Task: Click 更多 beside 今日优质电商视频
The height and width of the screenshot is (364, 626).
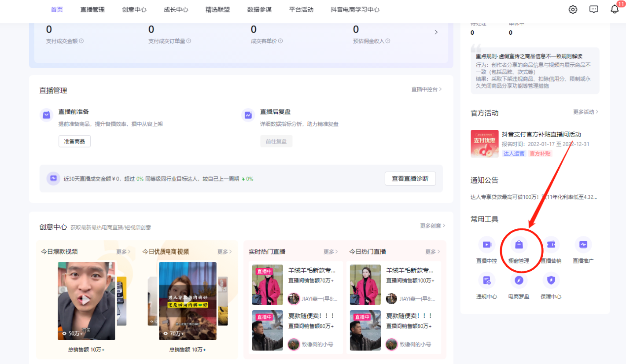Action: tap(225, 252)
